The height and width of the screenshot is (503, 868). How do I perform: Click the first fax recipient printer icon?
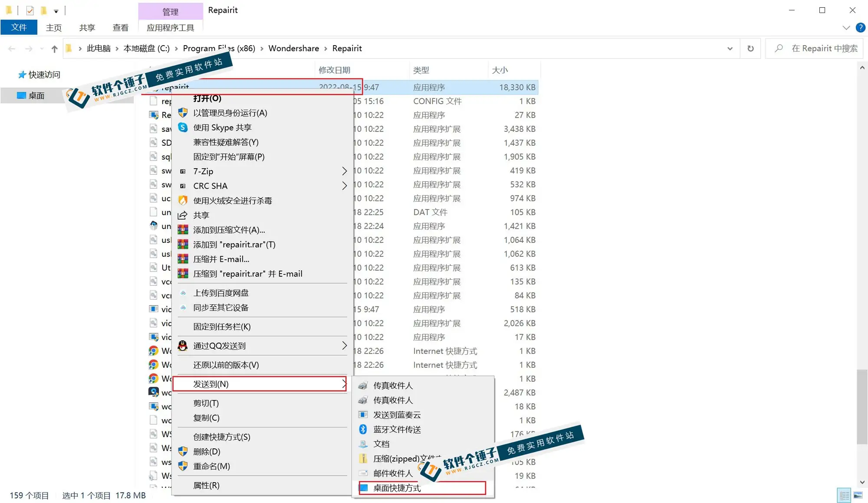363,385
